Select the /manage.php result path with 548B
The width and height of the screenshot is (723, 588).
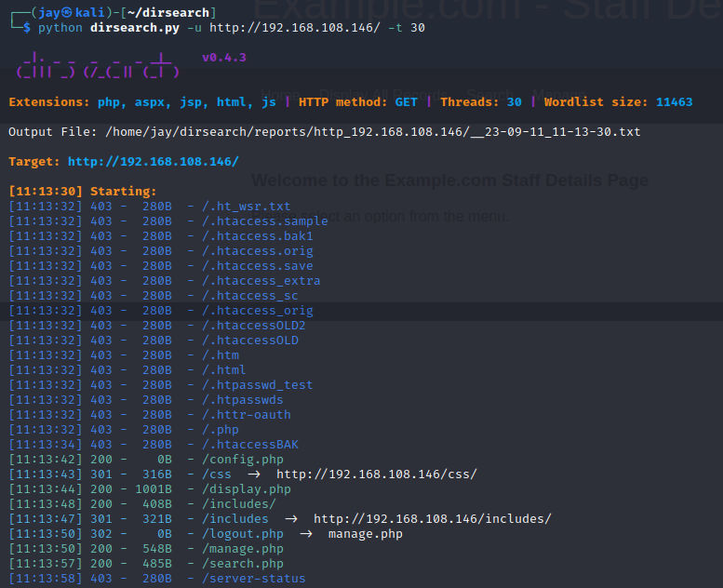coord(243,548)
